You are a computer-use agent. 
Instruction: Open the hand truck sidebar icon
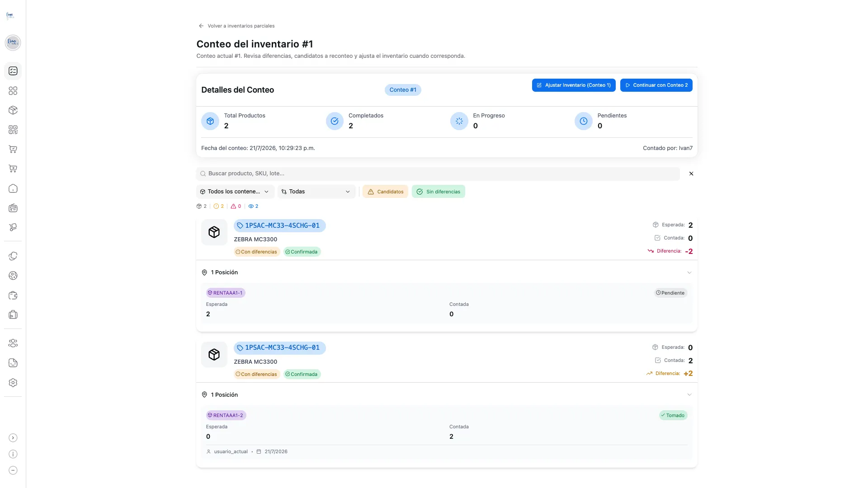tap(13, 227)
